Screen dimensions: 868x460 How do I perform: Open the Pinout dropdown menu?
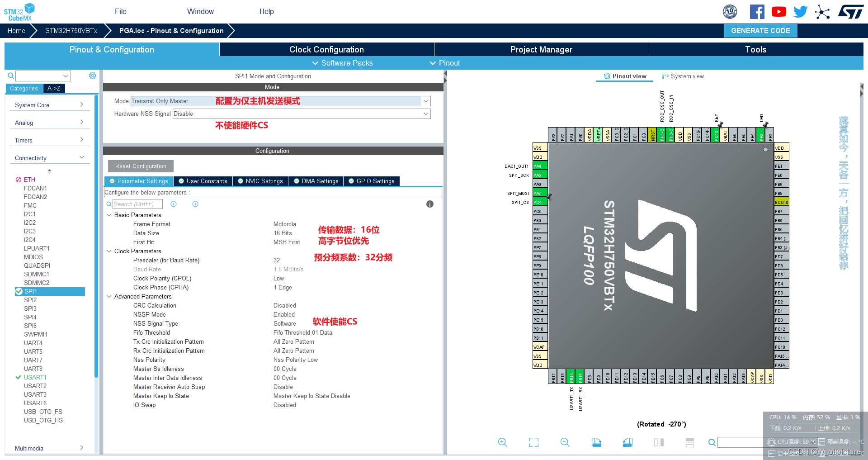445,63
